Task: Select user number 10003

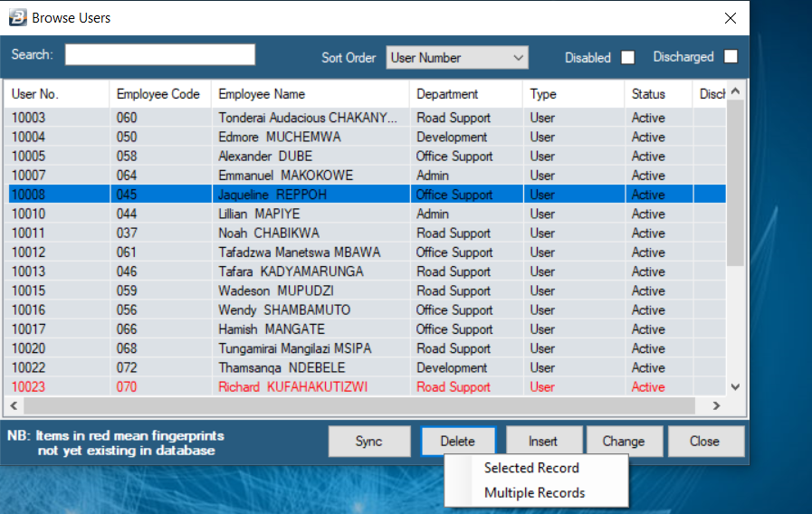Action: [x=28, y=118]
